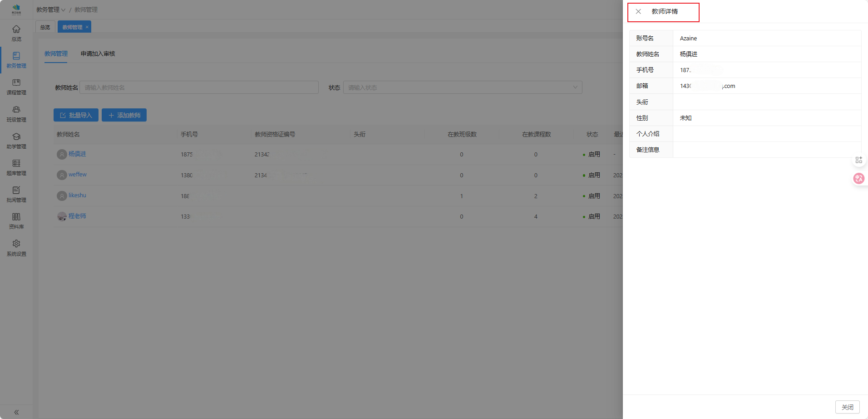Open 课程管理 in the sidebar
868x419 pixels.
click(x=16, y=86)
